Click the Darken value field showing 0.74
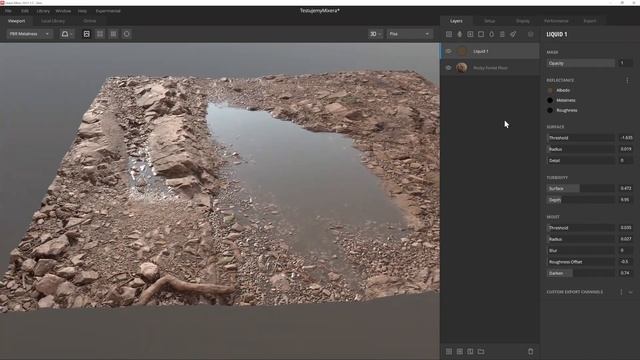 (626, 273)
